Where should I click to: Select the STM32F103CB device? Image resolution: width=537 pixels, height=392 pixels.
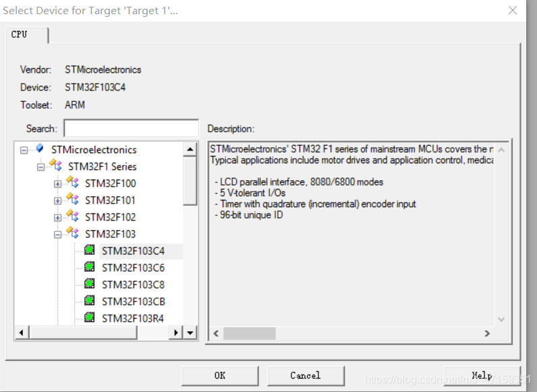point(134,302)
